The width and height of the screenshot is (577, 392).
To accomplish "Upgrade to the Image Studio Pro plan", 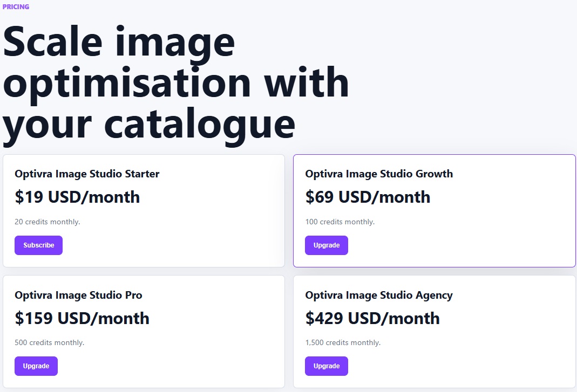I will (36, 366).
